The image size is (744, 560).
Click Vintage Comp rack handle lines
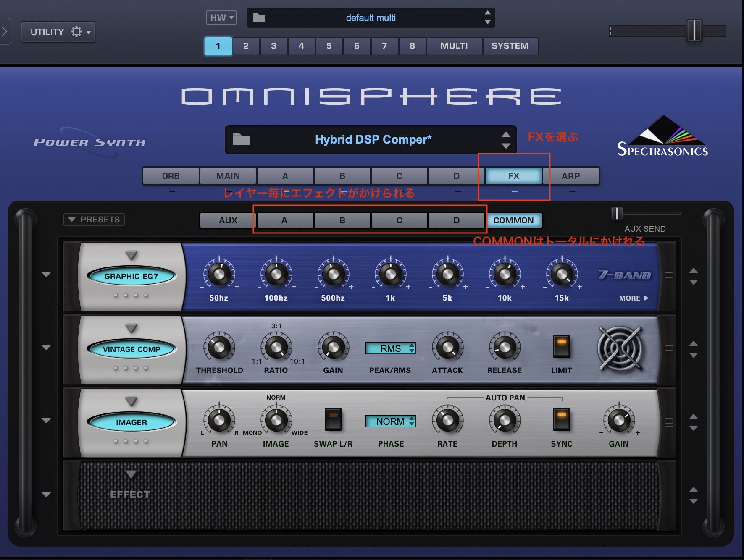pos(669,349)
